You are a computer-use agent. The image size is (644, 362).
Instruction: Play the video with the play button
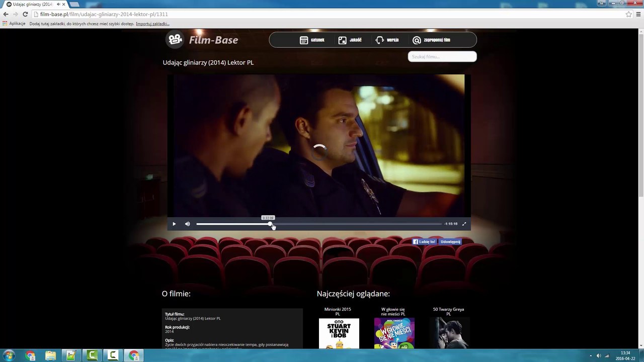(174, 224)
